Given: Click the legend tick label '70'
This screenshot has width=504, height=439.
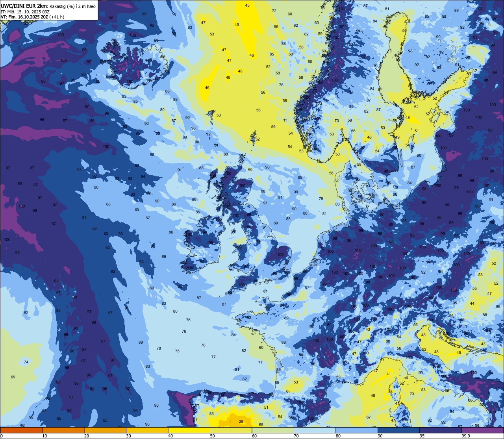Looking at the screenshot, I should coord(296,436).
